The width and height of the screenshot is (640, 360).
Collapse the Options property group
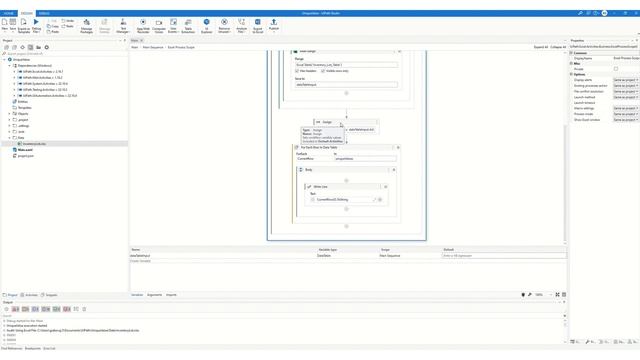coord(571,74)
